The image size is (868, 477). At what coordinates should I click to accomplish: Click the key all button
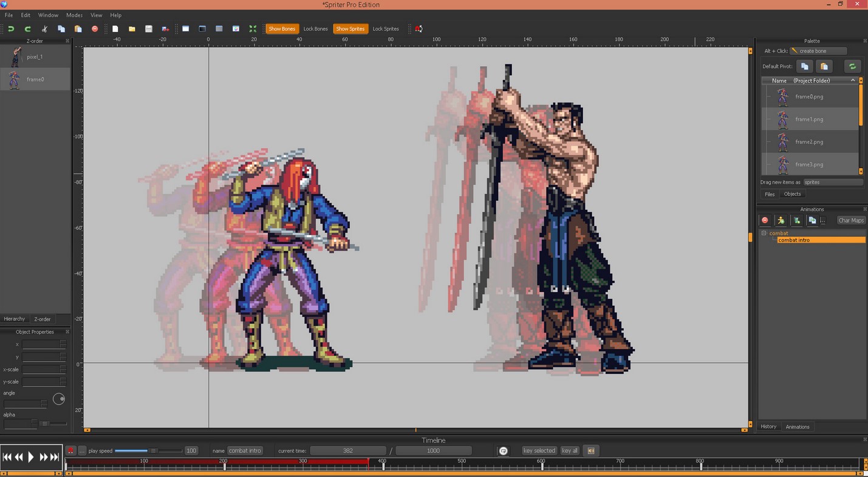[x=570, y=450]
